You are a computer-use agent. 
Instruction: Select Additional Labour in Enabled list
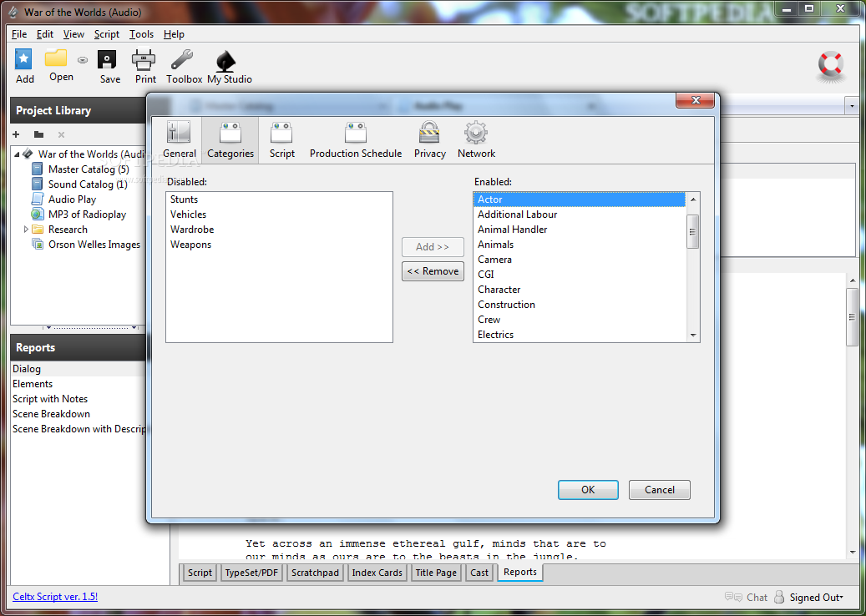580,215
